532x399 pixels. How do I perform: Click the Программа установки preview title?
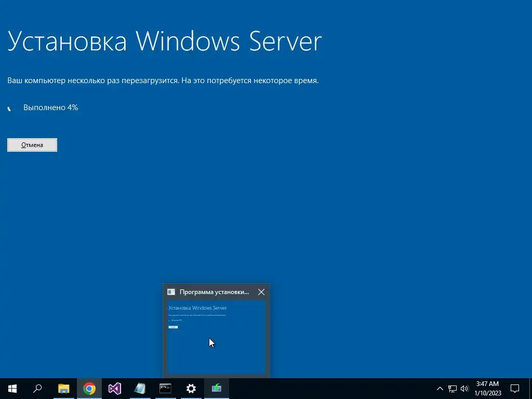(x=214, y=292)
